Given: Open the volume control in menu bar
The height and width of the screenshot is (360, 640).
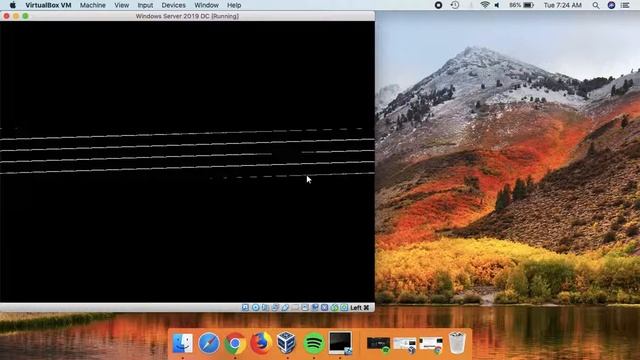Looking at the screenshot, I should [x=497, y=5].
